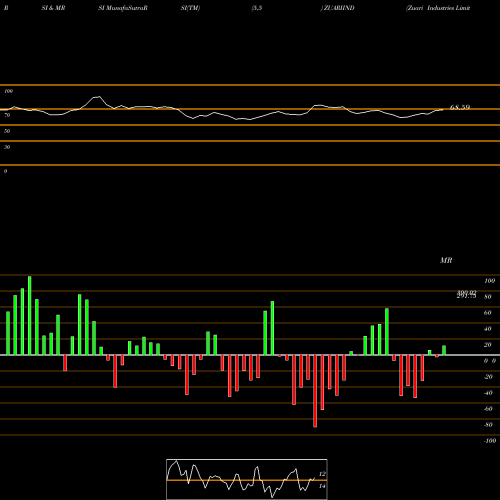Select the tallest green histogram bar

point(30,315)
